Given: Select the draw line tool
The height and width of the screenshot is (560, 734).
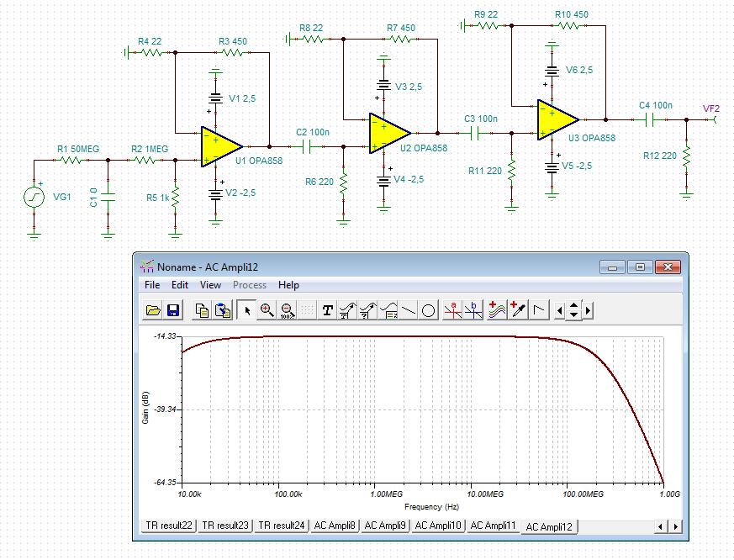Looking at the screenshot, I should [x=408, y=310].
